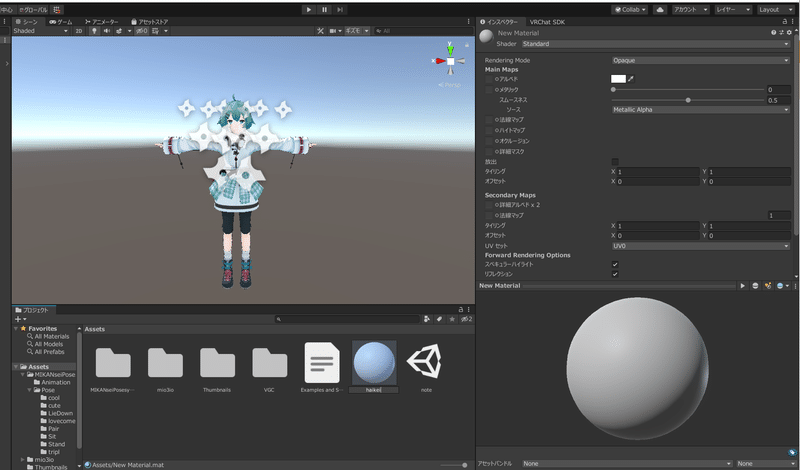The height and width of the screenshot is (470, 800).
Task: Toggle grid snapping icon in top toolbar
Action: click(57, 10)
